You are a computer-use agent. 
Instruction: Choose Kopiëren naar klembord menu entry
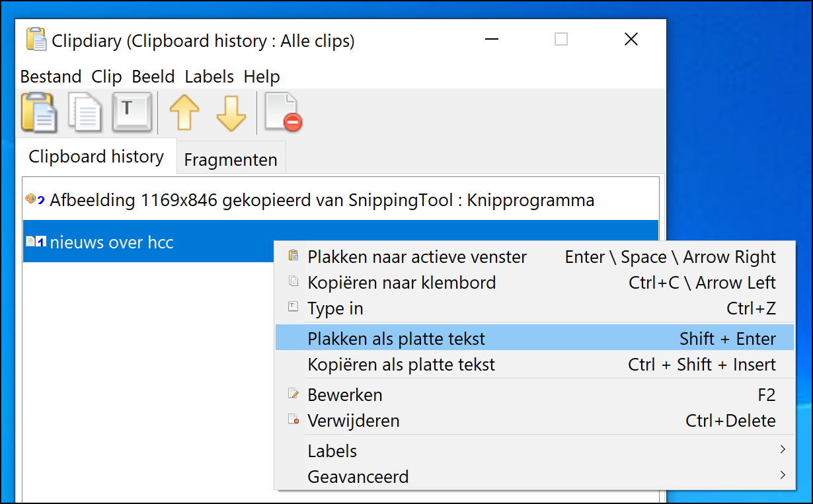pos(401,283)
